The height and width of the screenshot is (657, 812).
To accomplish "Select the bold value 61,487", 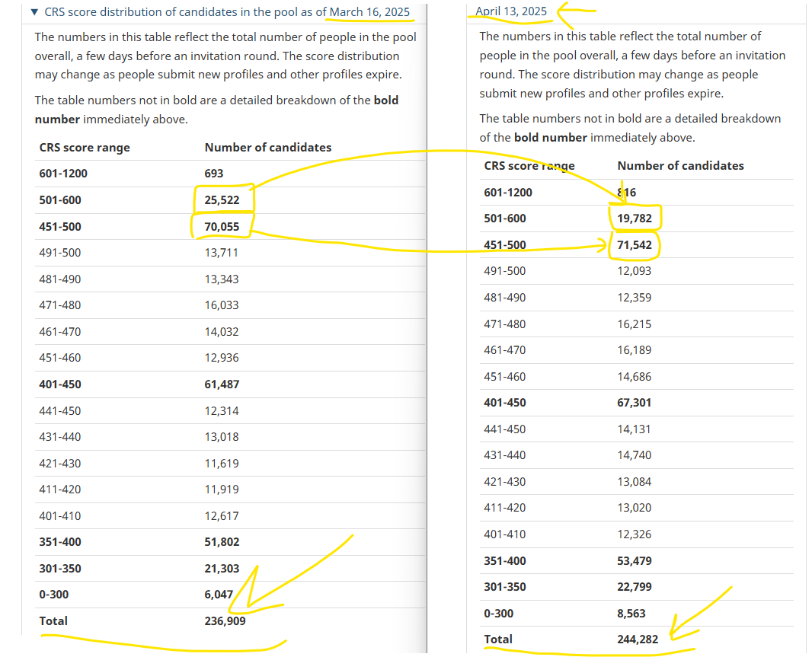I will click(x=222, y=384).
